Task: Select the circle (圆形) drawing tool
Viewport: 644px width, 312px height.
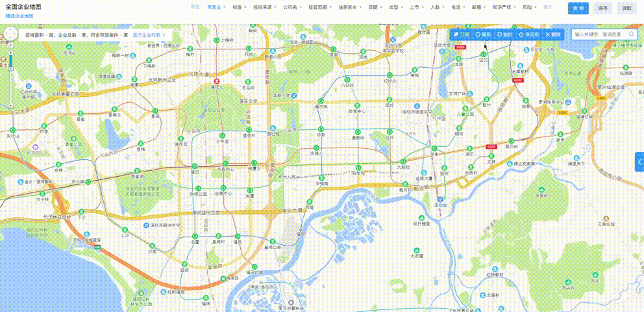Action: point(483,34)
